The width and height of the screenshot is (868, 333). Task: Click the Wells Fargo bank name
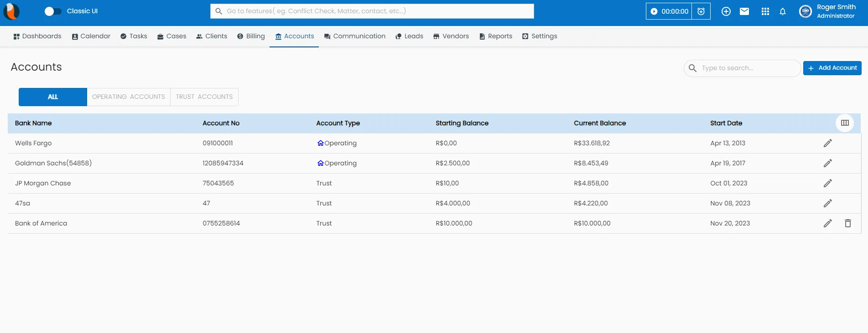coord(33,143)
